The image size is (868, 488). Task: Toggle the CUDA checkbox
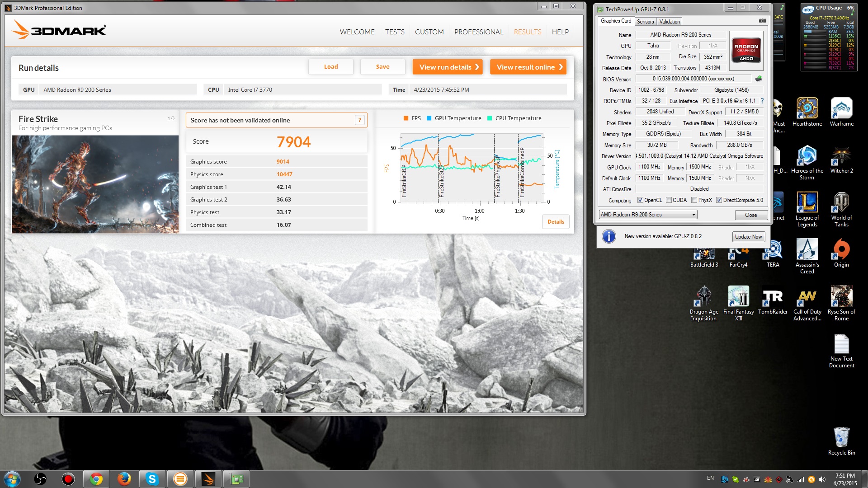coord(669,200)
